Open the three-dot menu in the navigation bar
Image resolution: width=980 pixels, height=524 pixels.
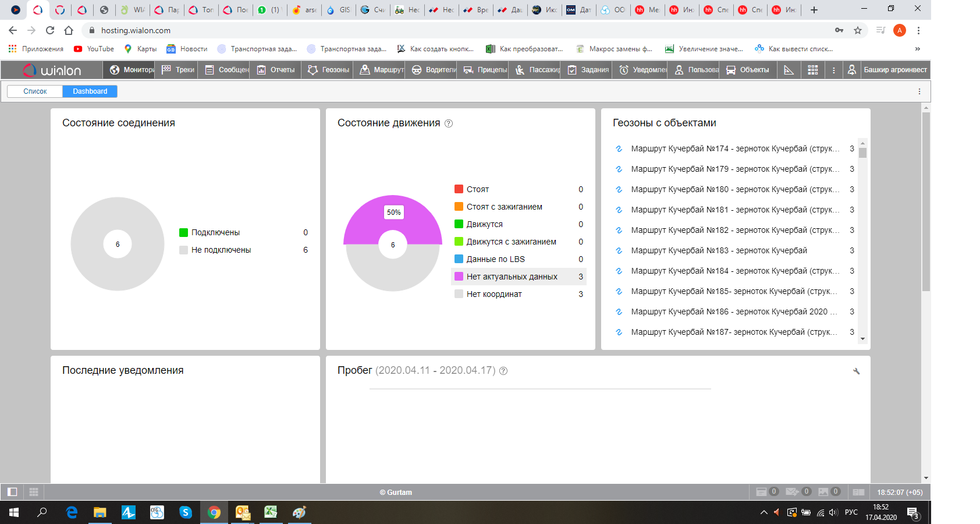click(833, 70)
